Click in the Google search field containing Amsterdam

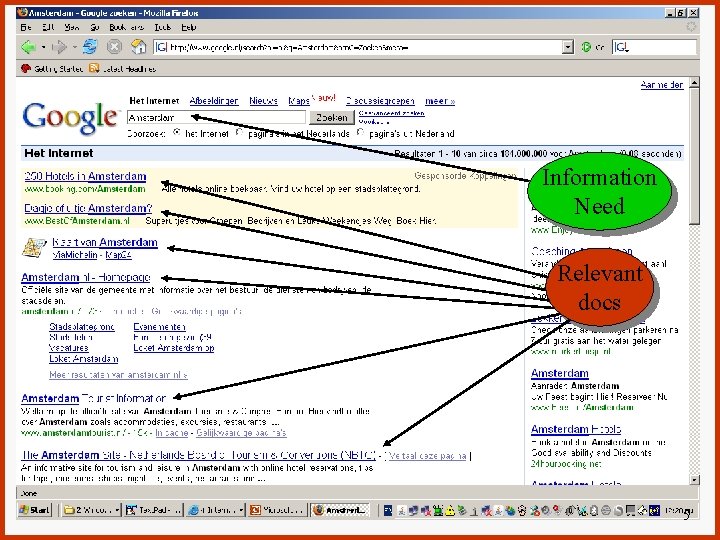tap(216, 118)
